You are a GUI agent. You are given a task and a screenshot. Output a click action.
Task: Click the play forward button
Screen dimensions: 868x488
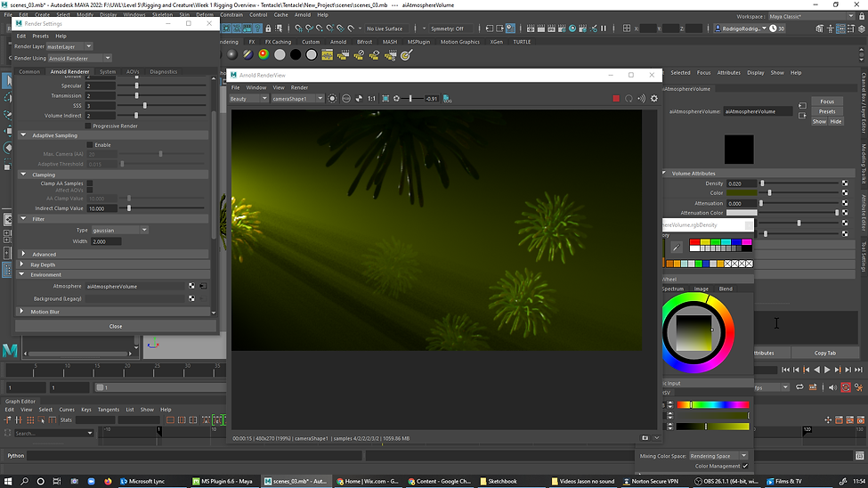(x=827, y=370)
